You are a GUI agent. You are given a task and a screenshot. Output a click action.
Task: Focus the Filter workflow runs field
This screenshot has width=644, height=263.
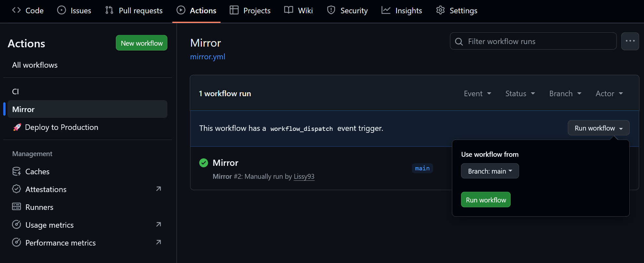click(539, 41)
